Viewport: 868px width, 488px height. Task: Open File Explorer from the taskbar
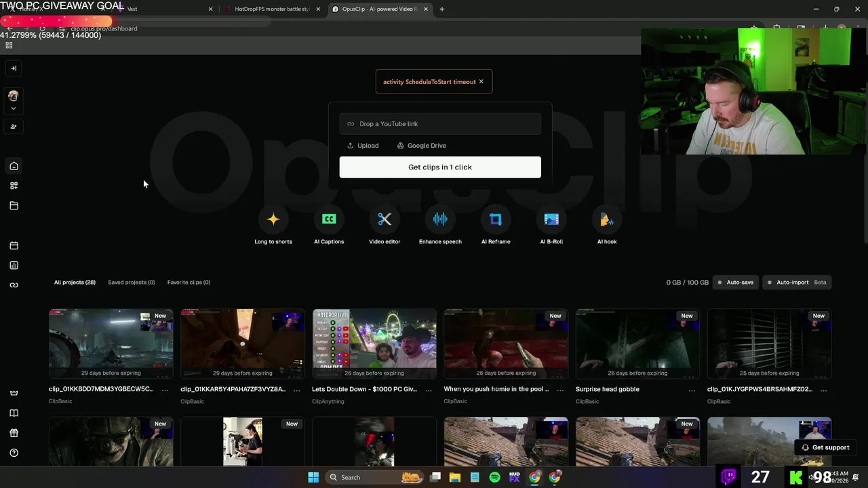pos(455,477)
